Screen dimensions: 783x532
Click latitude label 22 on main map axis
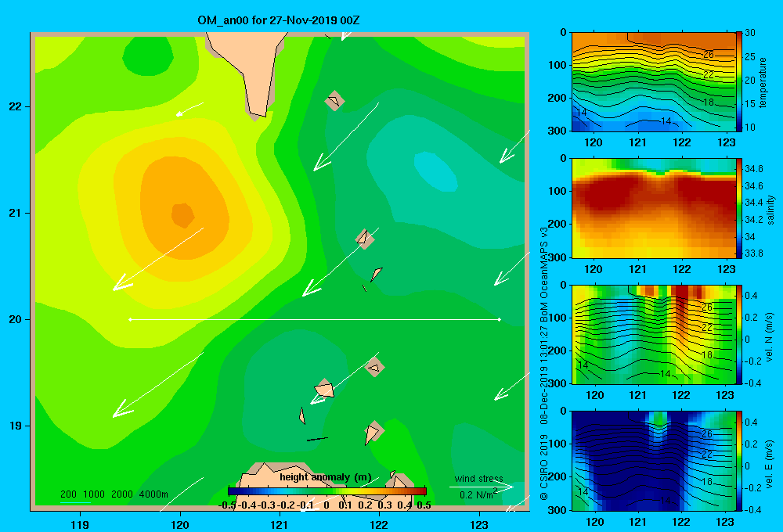16,107
